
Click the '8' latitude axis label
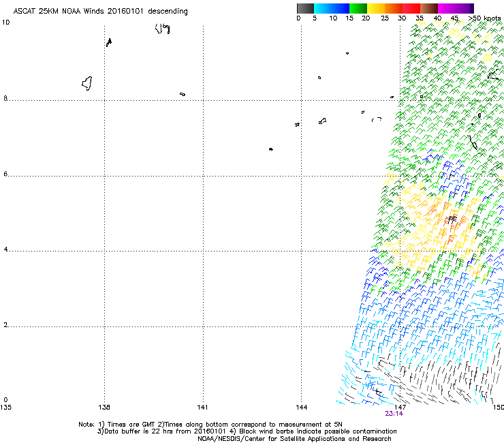[5, 98]
